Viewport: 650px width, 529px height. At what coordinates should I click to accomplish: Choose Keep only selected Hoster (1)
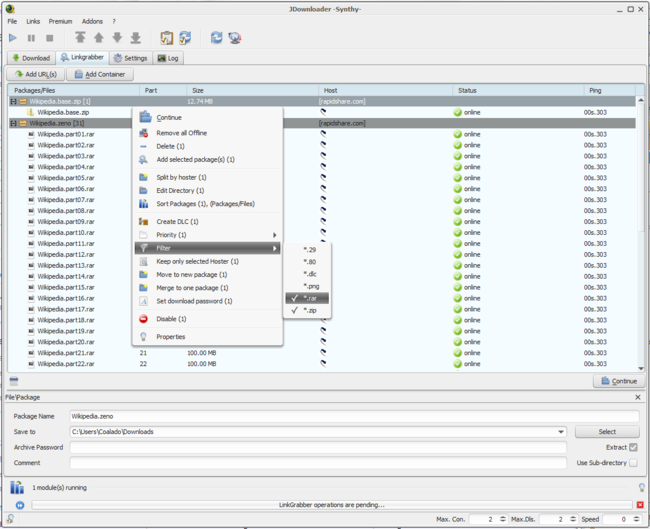point(207,262)
